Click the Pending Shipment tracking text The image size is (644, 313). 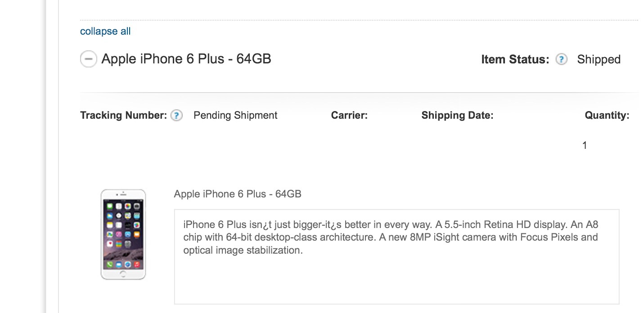point(235,116)
